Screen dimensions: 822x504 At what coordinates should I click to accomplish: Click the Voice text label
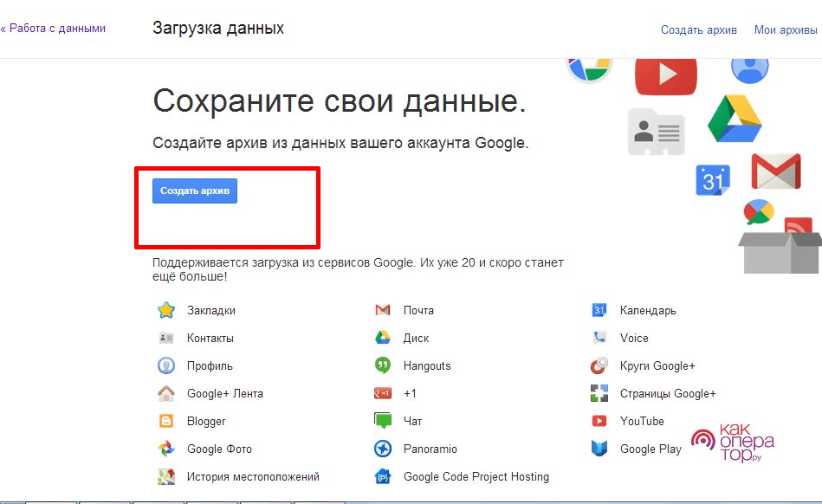coord(634,338)
